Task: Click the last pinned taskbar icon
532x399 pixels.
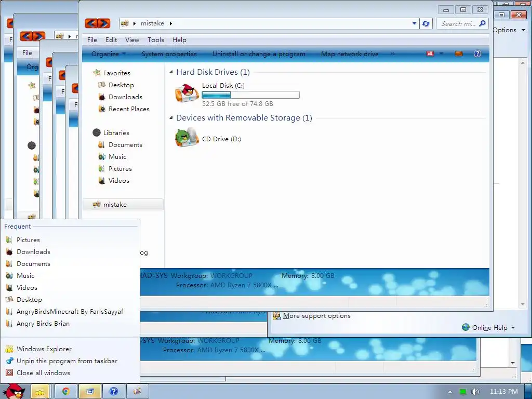Action: click(137, 392)
